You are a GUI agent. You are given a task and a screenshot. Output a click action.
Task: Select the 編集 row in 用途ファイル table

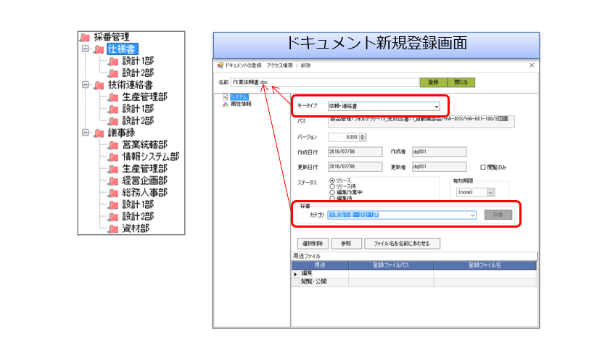coord(414,274)
